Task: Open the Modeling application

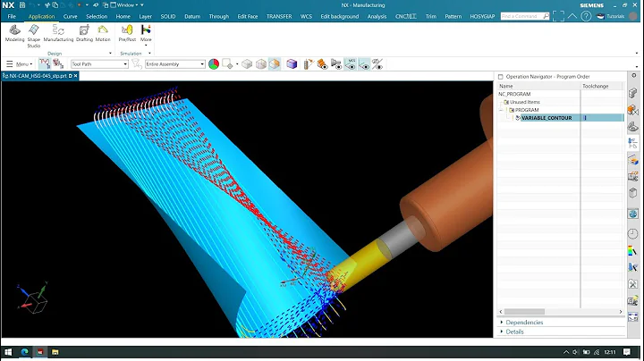Action: coord(15,33)
